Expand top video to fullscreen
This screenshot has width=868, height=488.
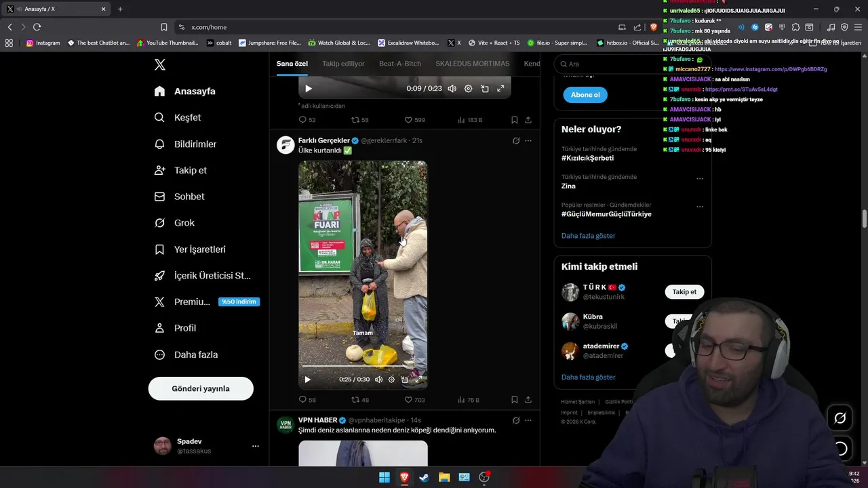500,88
